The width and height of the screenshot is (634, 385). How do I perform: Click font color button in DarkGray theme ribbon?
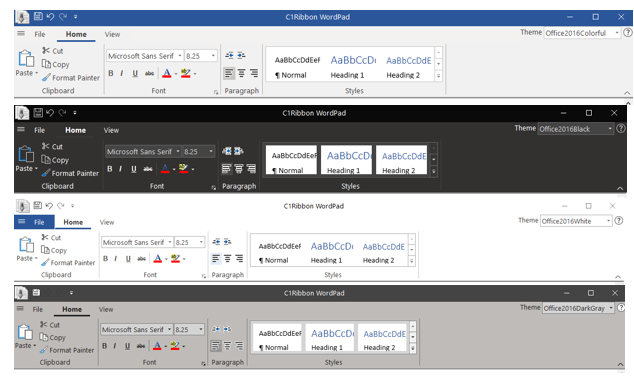pyautogui.click(x=157, y=346)
